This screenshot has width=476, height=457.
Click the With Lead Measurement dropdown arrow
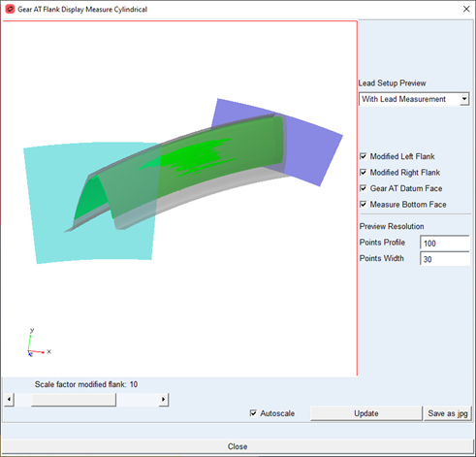[464, 99]
